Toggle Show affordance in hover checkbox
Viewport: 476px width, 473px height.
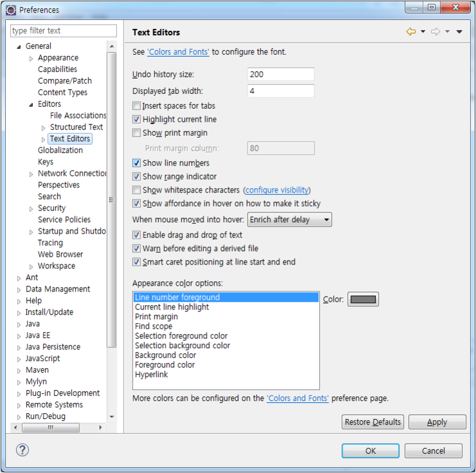[x=136, y=203]
